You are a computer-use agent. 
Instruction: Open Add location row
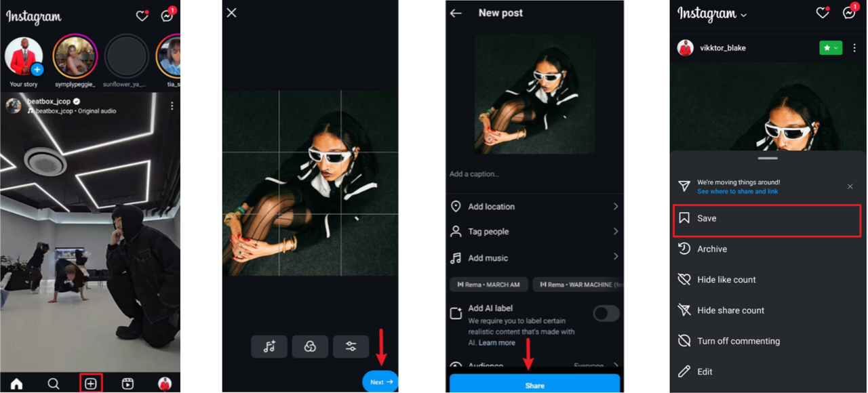(x=535, y=207)
